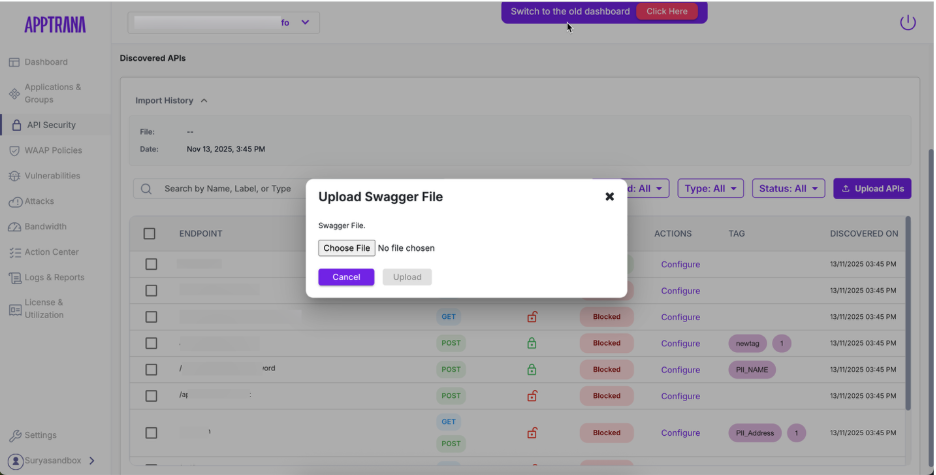Click the Settings wrench icon
Screen dimensions: 936x475
pos(15,436)
